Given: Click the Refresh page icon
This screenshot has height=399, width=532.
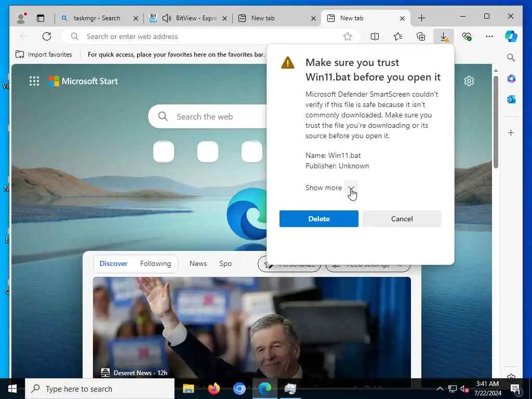Looking at the screenshot, I should click(x=47, y=36).
